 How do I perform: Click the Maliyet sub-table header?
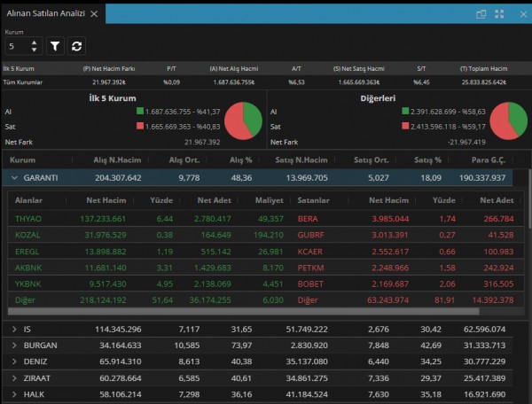tap(269, 200)
